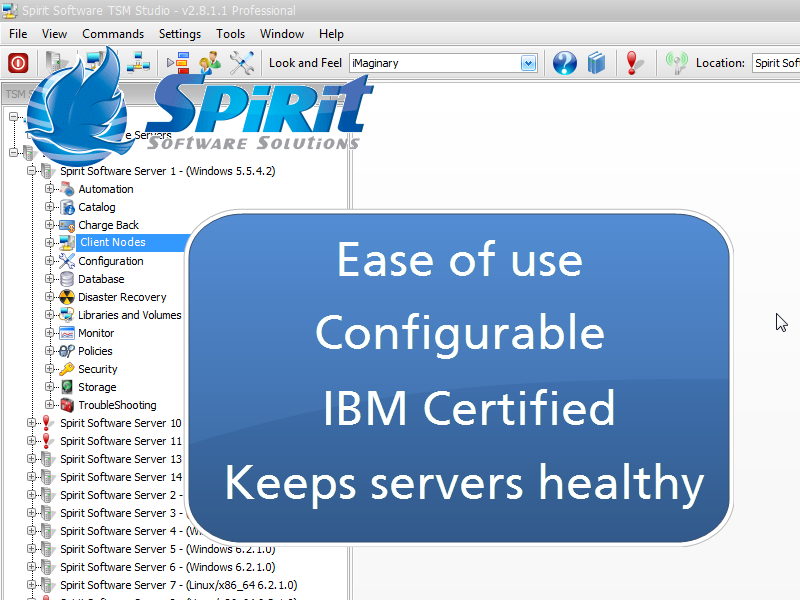
Task: Expand the Client Nodes node
Action: 49,242
